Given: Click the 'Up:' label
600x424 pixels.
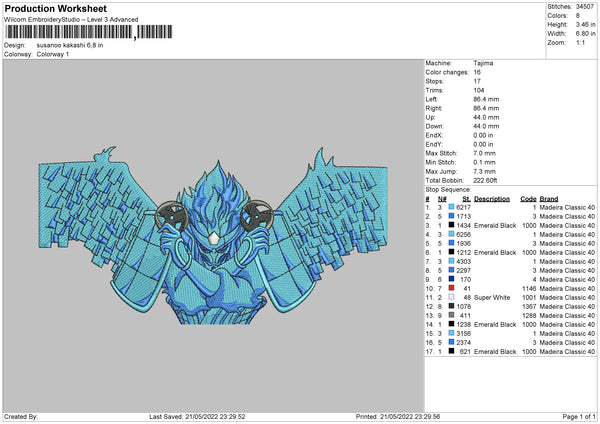Looking at the screenshot, I should pos(430,117).
